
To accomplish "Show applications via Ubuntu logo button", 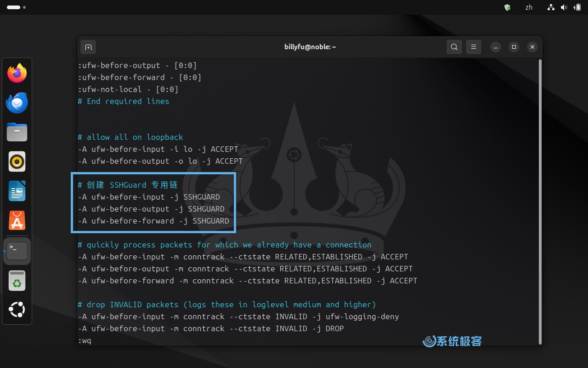I will pyautogui.click(x=17, y=310).
